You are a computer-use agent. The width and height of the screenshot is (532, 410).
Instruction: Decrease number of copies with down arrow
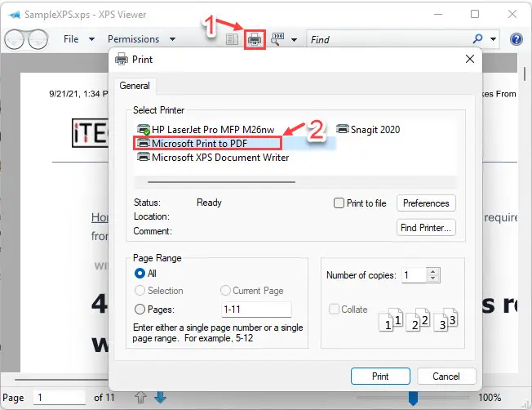(433, 279)
